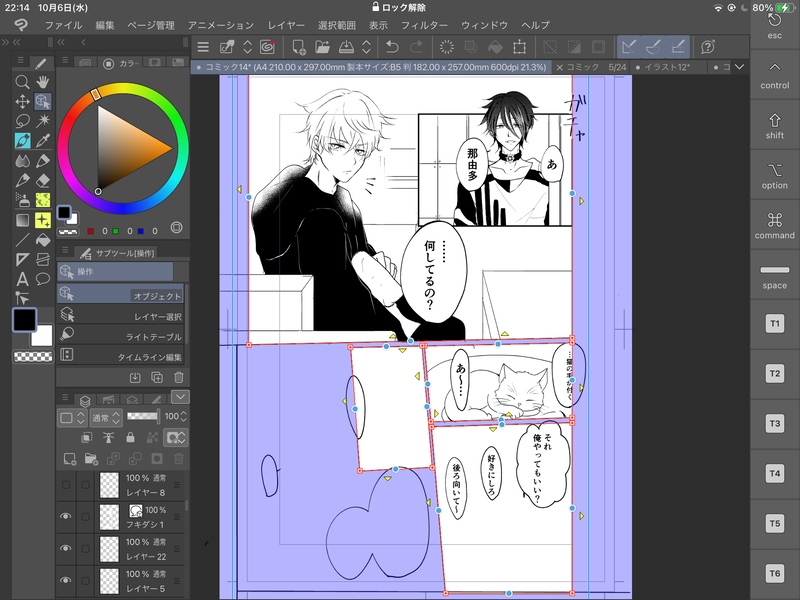Screen dimensions: 800x600
Task: Open the 編集 menu
Action: [x=105, y=26]
